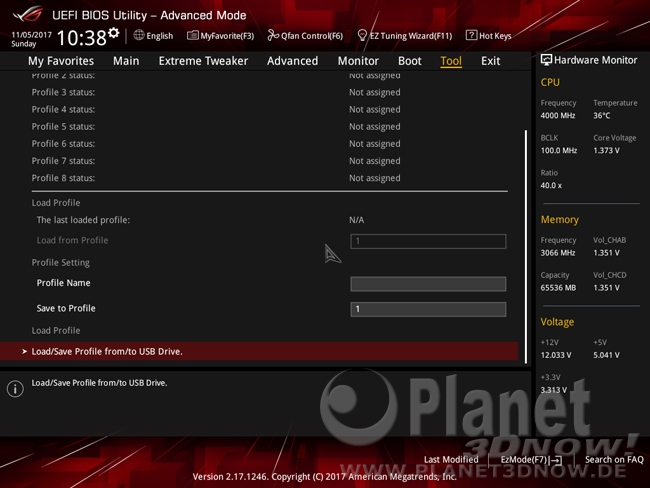Click Last Modified button
650x488 pixels.
click(x=451, y=459)
